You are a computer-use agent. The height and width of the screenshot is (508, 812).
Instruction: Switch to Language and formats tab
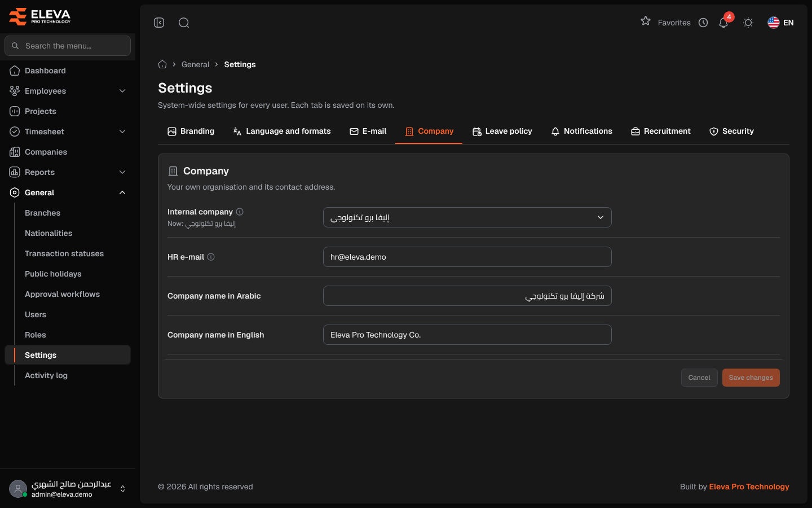pyautogui.click(x=282, y=132)
